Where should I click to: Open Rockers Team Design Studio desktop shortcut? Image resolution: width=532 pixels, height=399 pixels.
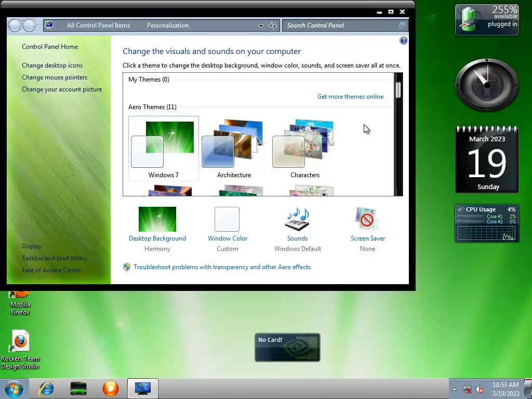[20, 350]
